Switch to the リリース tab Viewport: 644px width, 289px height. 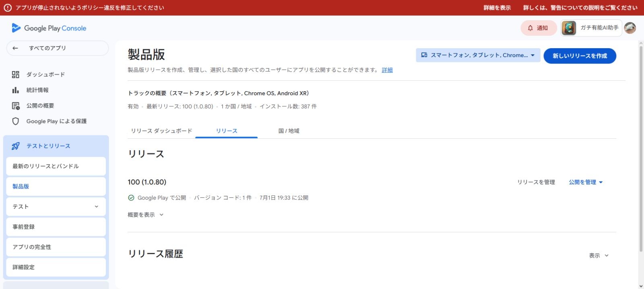click(x=227, y=131)
